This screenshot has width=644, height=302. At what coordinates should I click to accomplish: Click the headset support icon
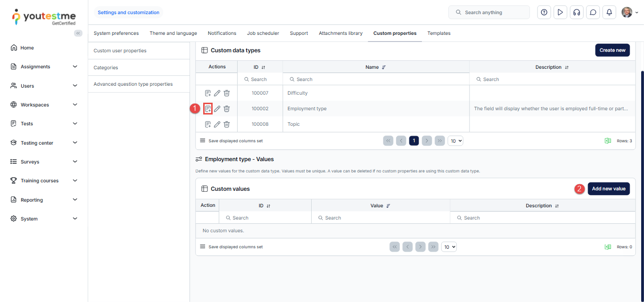click(x=576, y=12)
